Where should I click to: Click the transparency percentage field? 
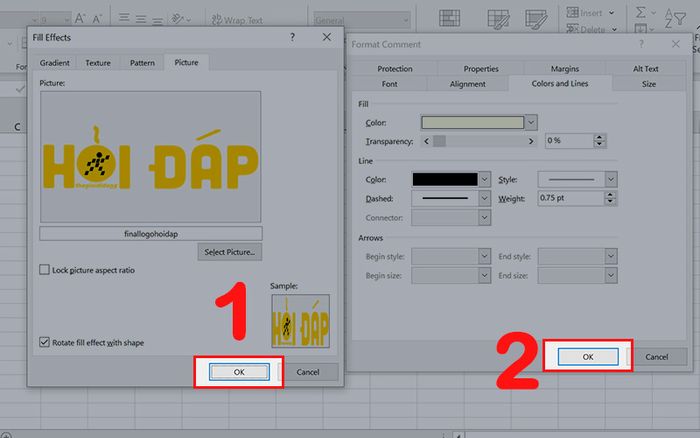coord(569,141)
